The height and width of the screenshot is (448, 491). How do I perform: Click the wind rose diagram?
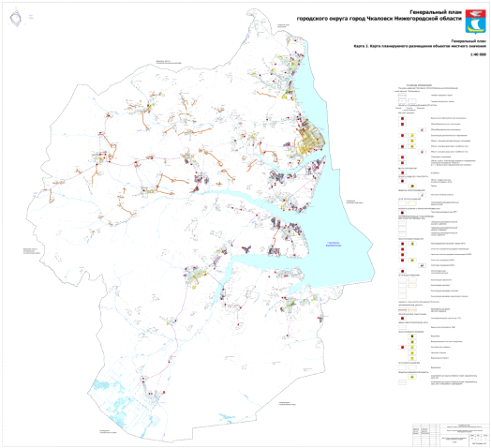(16, 19)
